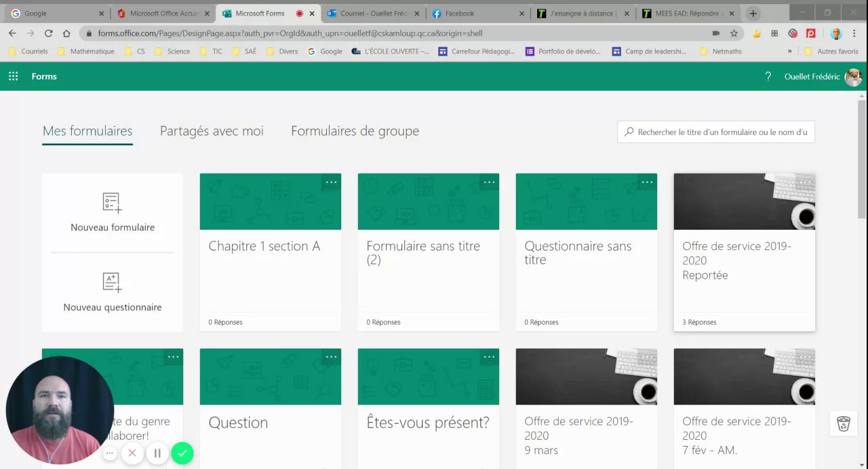868x469 pixels.
Task: Switch to the Google tab
Action: pyautogui.click(x=57, y=14)
